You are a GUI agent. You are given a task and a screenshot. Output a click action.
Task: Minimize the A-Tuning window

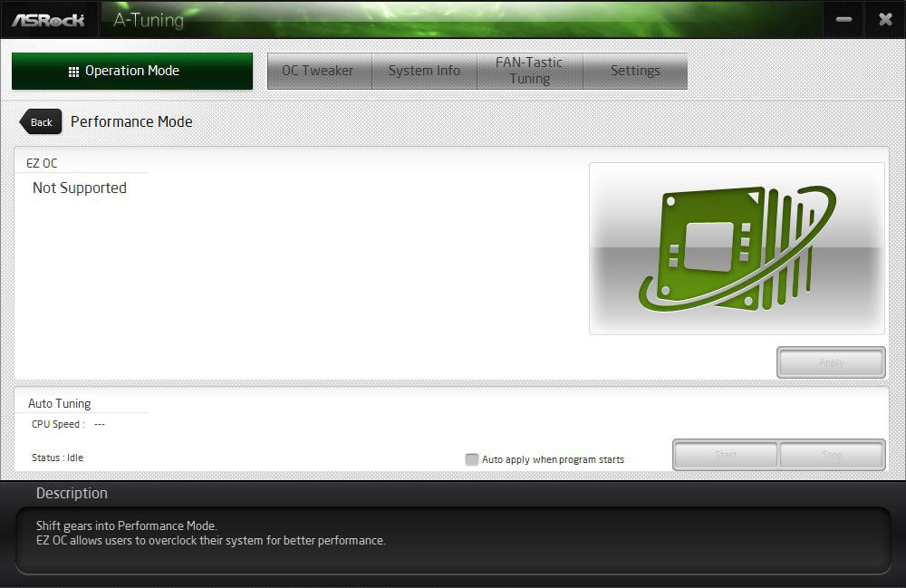coord(843,20)
